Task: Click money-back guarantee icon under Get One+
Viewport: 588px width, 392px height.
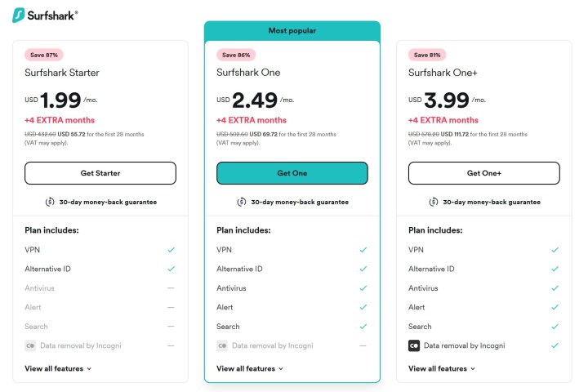Action: tap(434, 202)
